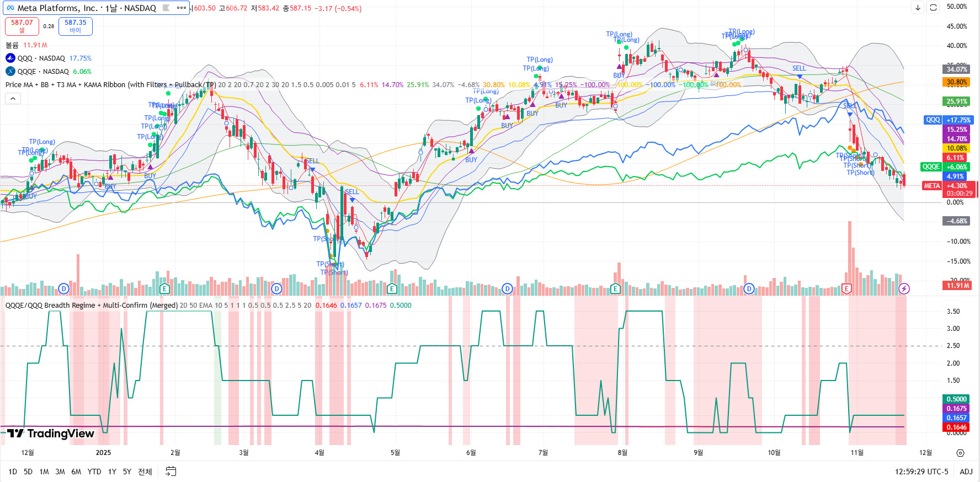Image resolution: width=980 pixels, height=482 pixels.
Task: Click the gray -4.68% price label
Action: 957,221
